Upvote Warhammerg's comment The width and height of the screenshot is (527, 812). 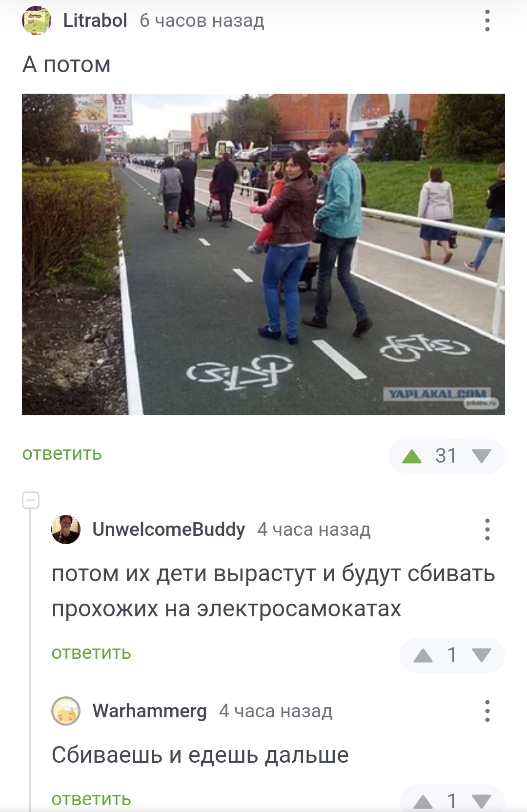pos(423,801)
